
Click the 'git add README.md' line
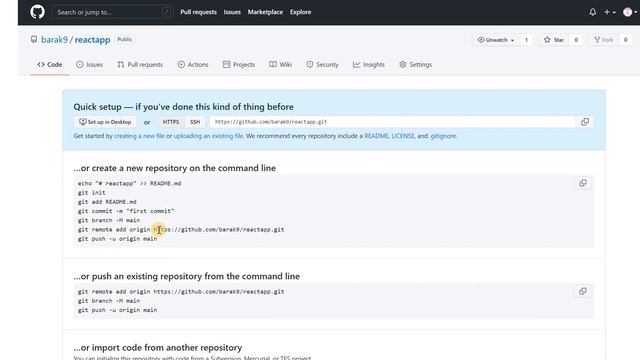(107, 202)
